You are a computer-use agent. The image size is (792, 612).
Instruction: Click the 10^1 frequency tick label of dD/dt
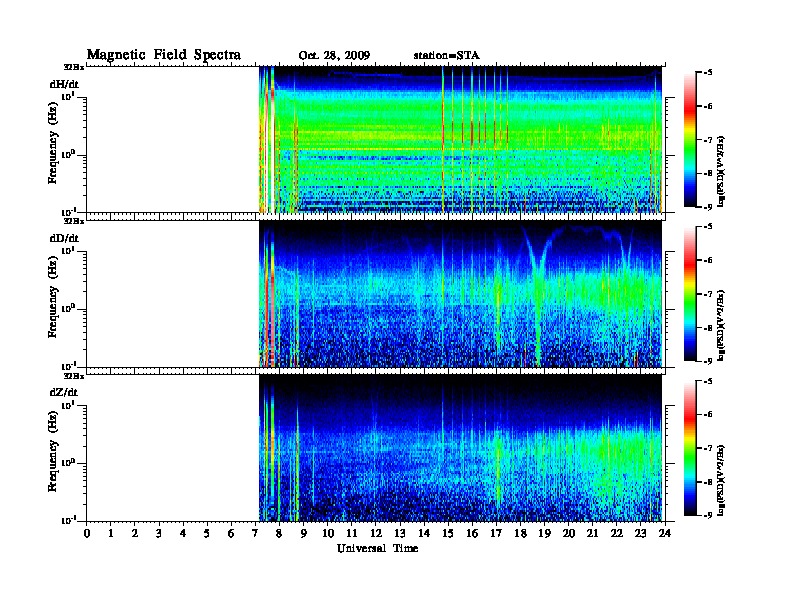click(x=67, y=251)
